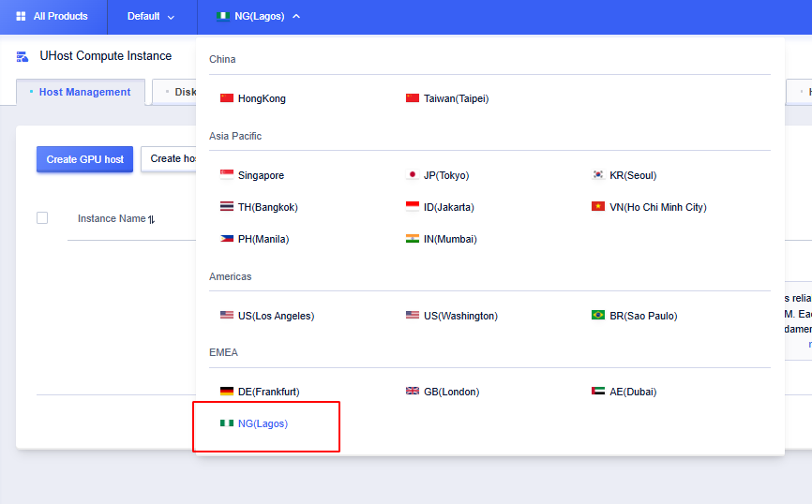Click the India flag icon
The width and height of the screenshot is (812, 504).
click(413, 239)
